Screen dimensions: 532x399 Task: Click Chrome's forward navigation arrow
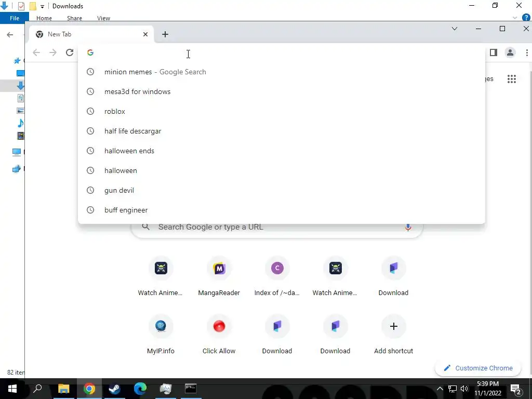[x=53, y=52]
